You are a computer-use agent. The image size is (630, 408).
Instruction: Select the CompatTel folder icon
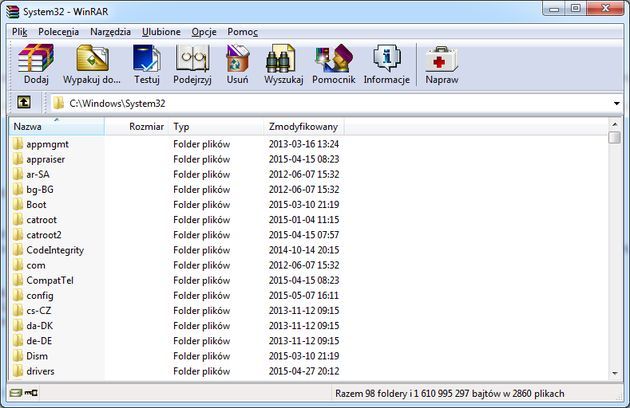[x=17, y=280]
